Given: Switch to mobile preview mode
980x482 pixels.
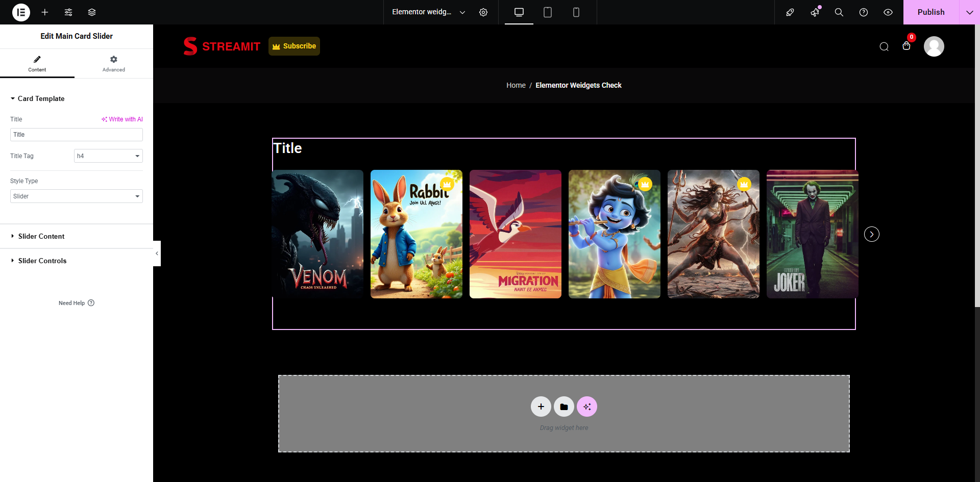Looking at the screenshot, I should [576, 12].
